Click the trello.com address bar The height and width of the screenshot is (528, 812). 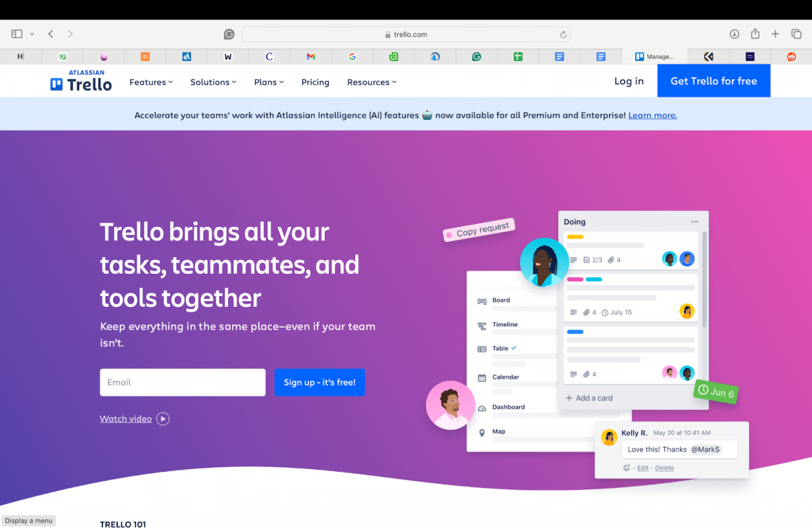[406, 34]
